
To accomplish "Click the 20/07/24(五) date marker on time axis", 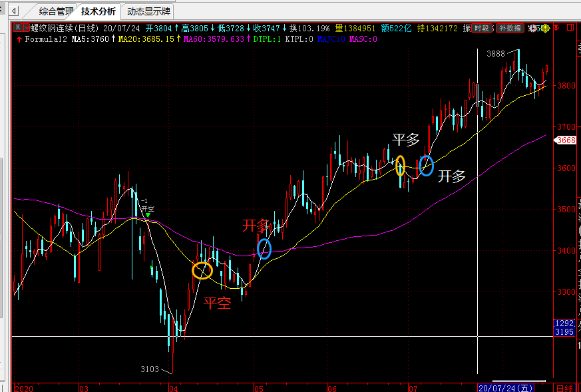I will 506,387.
